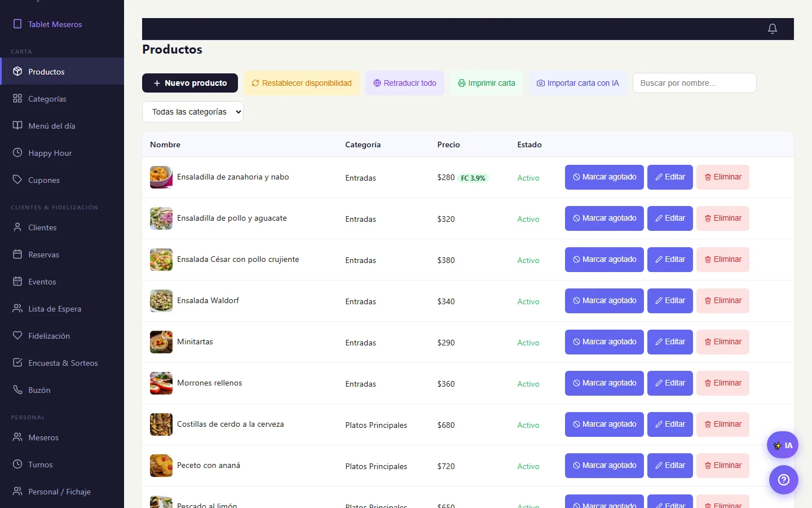This screenshot has height=508, width=812.
Task: Click the Reservas calendar icon
Action: [17, 254]
